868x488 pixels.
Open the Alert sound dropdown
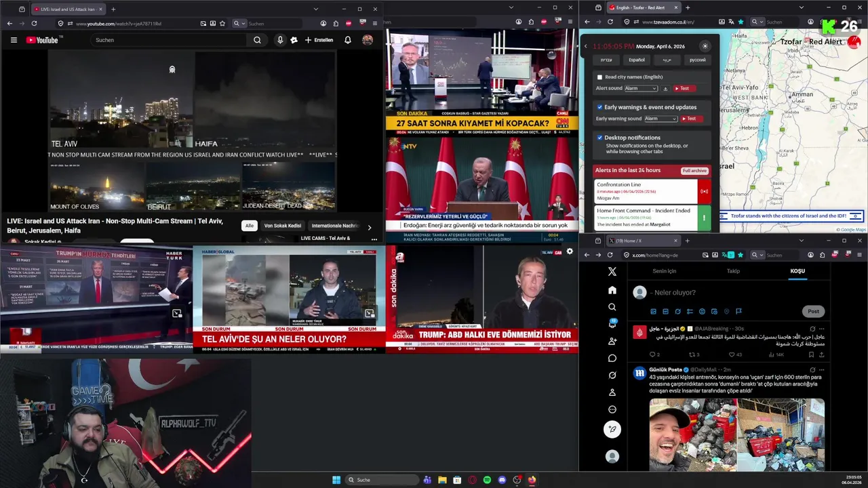coord(641,88)
